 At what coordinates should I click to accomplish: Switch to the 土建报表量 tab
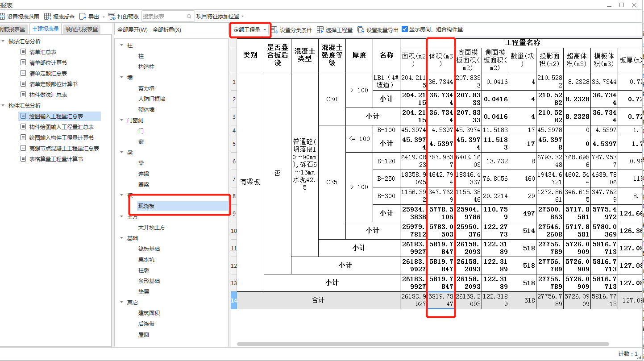point(46,29)
